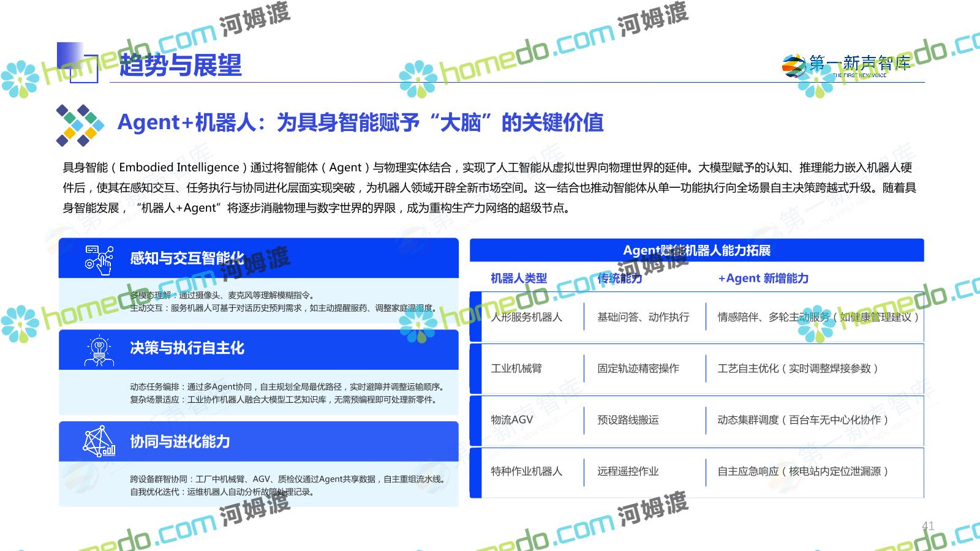
Task: Select the 决策与执行自主化 header bar
Action: pyautogui.click(x=258, y=349)
